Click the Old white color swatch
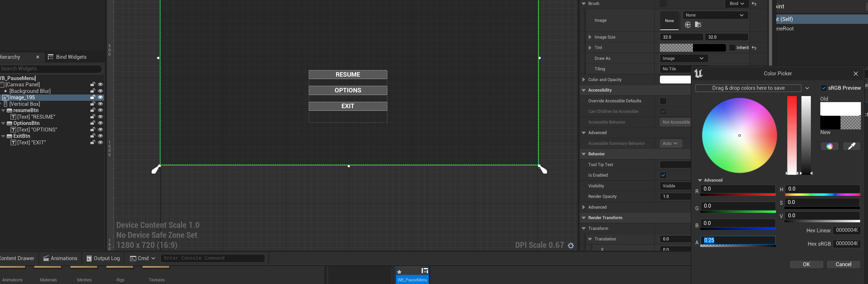 (x=840, y=109)
